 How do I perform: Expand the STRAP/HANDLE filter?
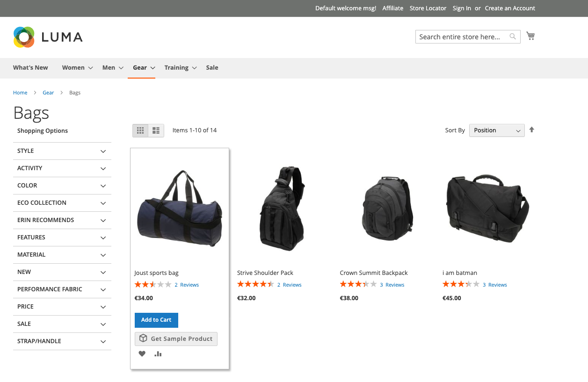[62, 341]
